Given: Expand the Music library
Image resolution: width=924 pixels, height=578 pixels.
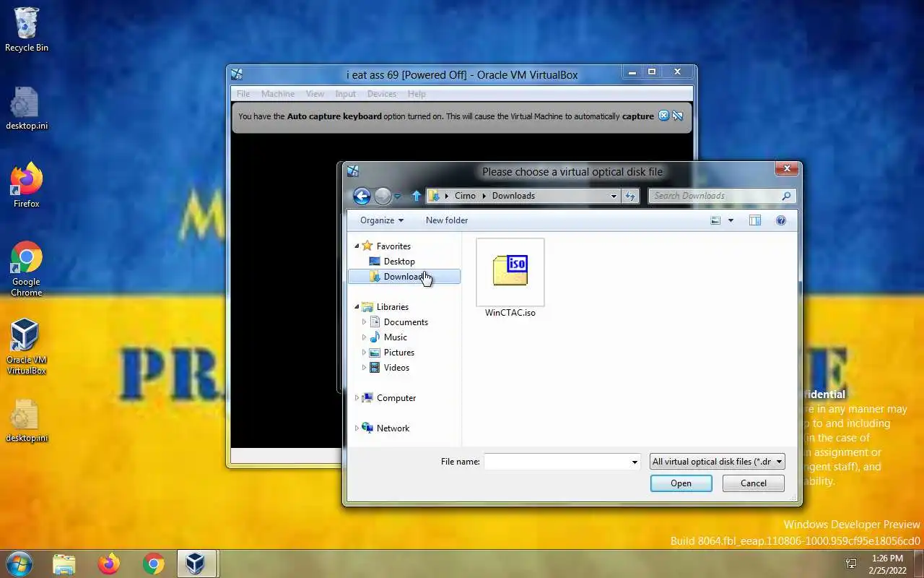Looking at the screenshot, I should coord(364,337).
